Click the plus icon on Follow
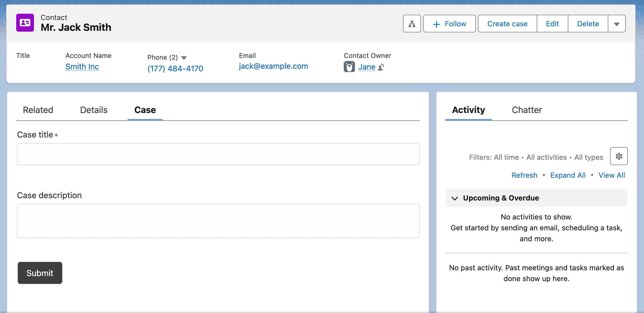Screen dimensions: 644x313 (x=436, y=24)
